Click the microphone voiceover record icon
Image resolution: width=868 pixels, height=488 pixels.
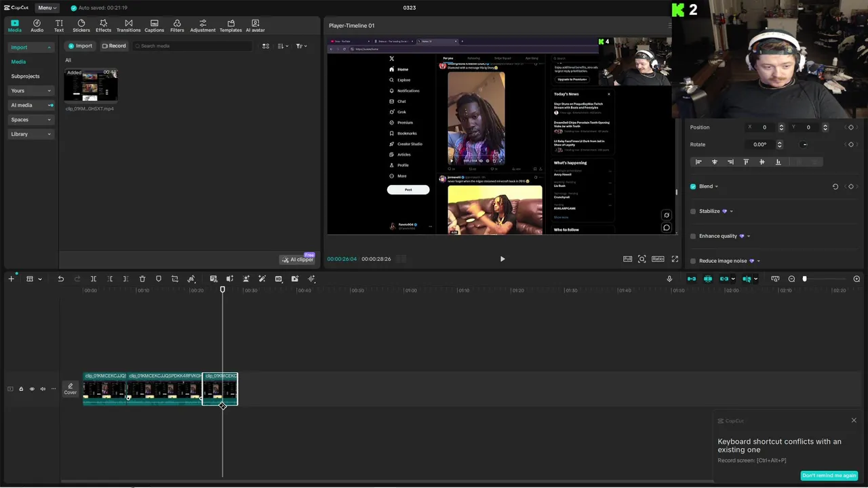tap(669, 279)
